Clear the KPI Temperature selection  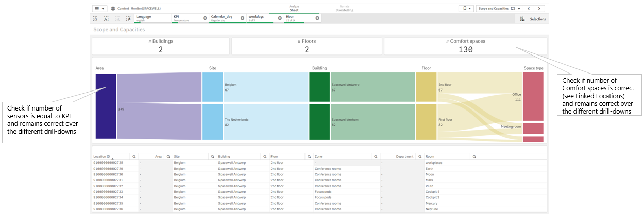coord(205,18)
